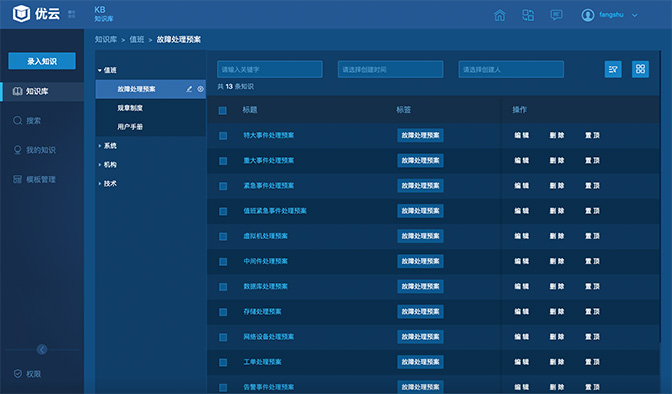This screenshot has height=394, width=672.
Task: Click the keyword search input field
Action: 270,69
